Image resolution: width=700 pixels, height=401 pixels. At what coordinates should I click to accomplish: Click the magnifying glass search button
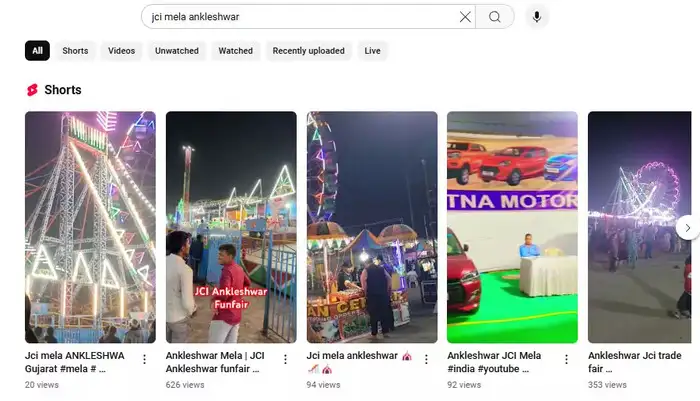coord(495,17)
